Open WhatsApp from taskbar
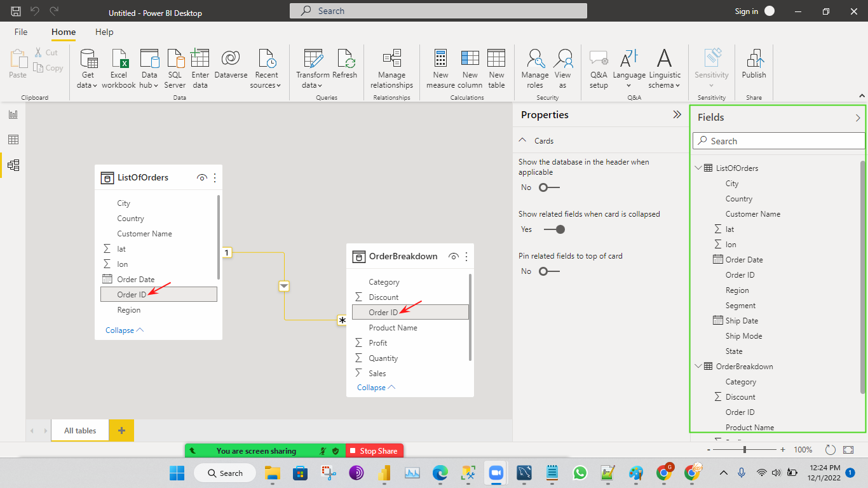Image resolution: width=868 pixels, height=488 pixels. [x=580, y=473]
